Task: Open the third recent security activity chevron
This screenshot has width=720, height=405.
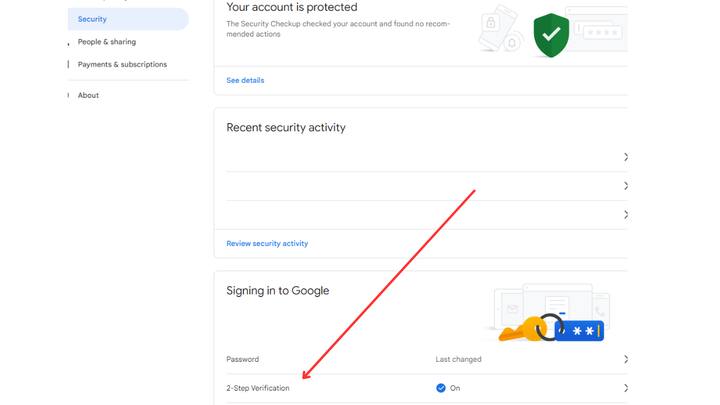Action: [x=626, y=215]
